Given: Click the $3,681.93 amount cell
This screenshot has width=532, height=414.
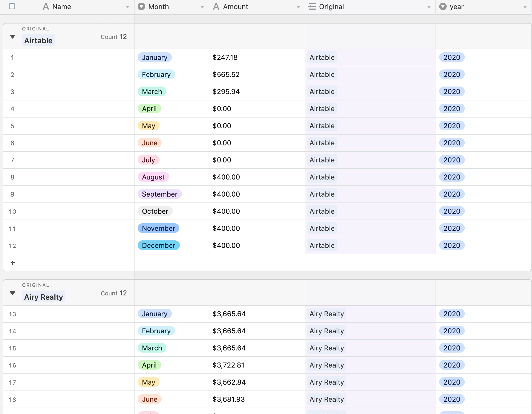Looking at the screenshot, I should click(x=257, y=399).
